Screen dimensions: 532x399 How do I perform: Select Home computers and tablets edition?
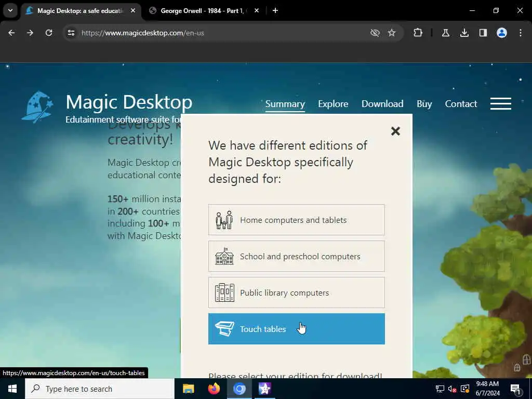296,220
